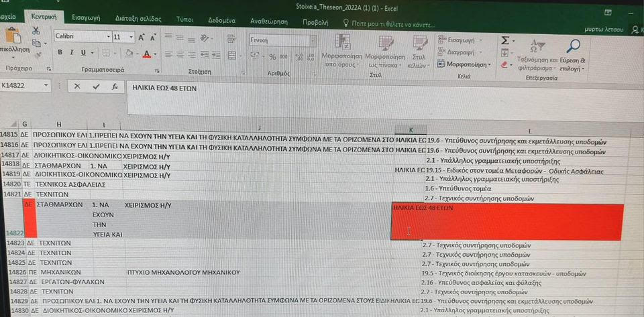The width and height of the screenshot is (644, 317).
Task: Click the Name Box showing K14822
Action: point(22,86)
